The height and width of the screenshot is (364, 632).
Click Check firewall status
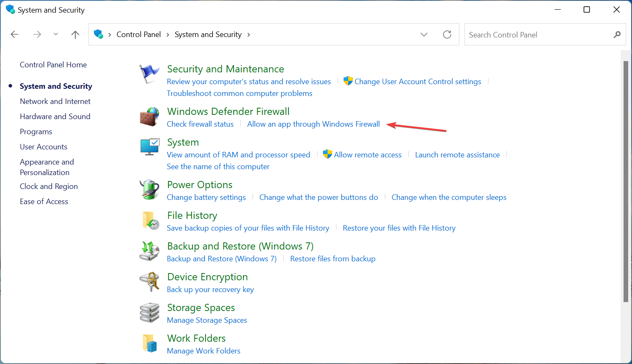click(200, 124)
